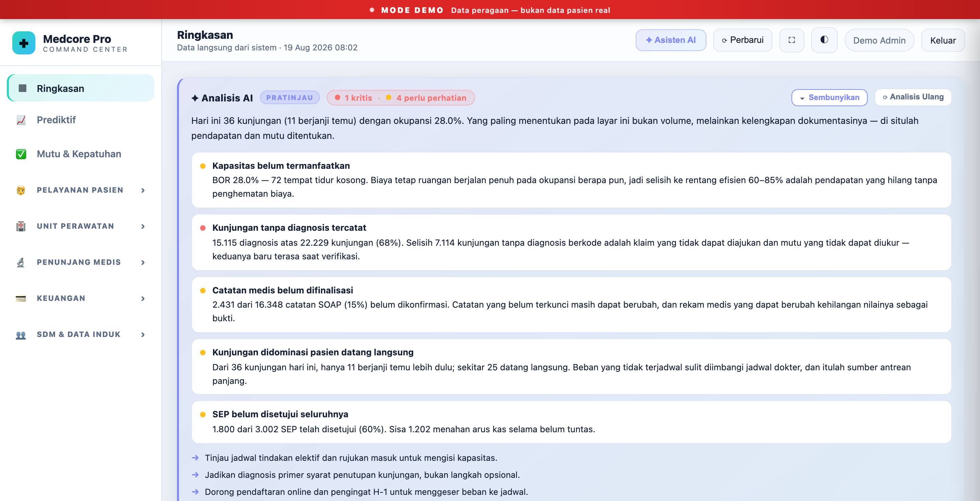
Task: Click the Medcore Pro plus logo icon
Action: click(x=23, y=43)
